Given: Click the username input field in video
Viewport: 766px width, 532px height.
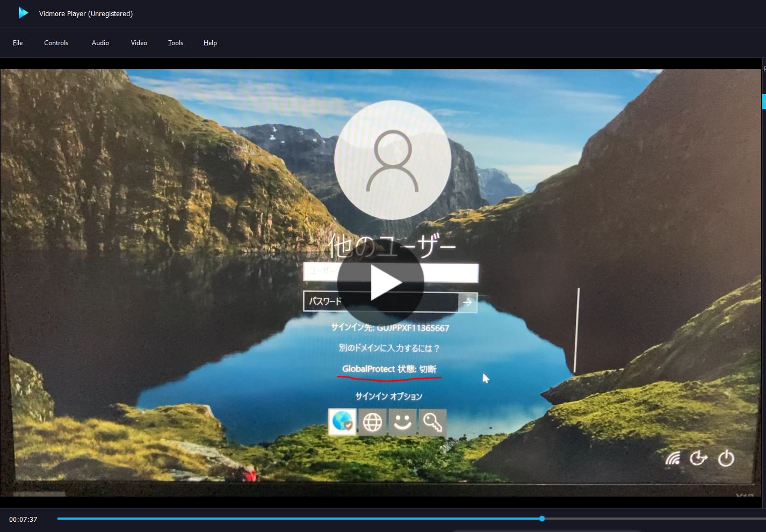Looking at the screenshot, I should coord(391,273).
